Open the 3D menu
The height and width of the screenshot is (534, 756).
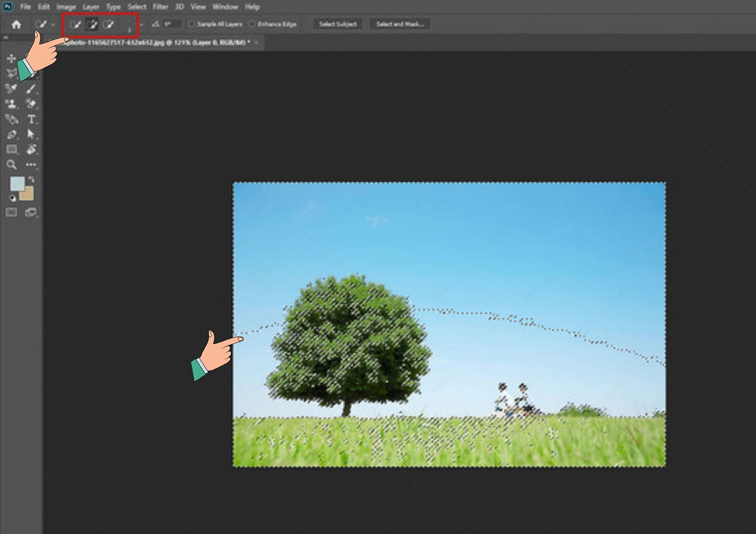pyautogui.click(x=180, y=7)
